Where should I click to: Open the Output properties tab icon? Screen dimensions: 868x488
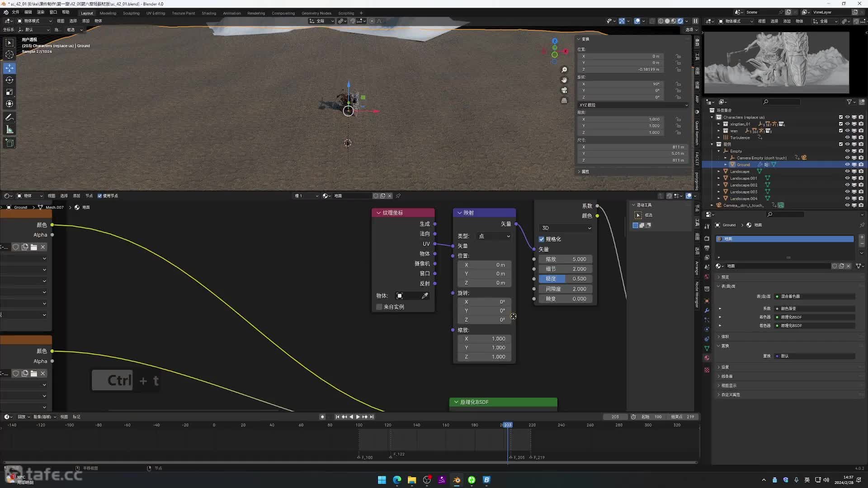[707, 248]
